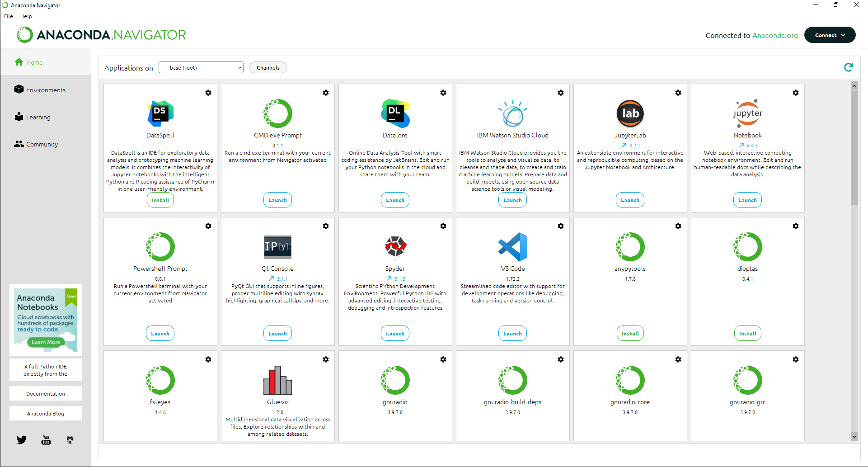The image size is (868, 467).
Task: Open Glueviz gear options menu
Action: tap(326, 359)
